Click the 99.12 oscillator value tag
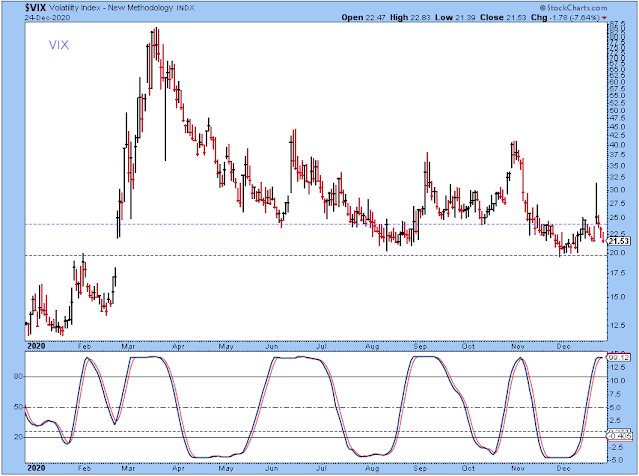Image resolution: width=639 pixels, height=476 pixels. (619, 357)
